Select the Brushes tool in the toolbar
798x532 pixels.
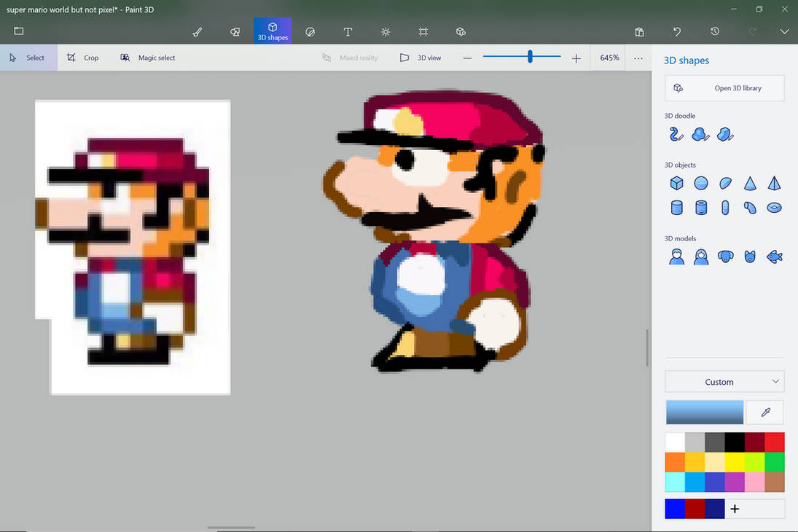click(x=197, y=31)
